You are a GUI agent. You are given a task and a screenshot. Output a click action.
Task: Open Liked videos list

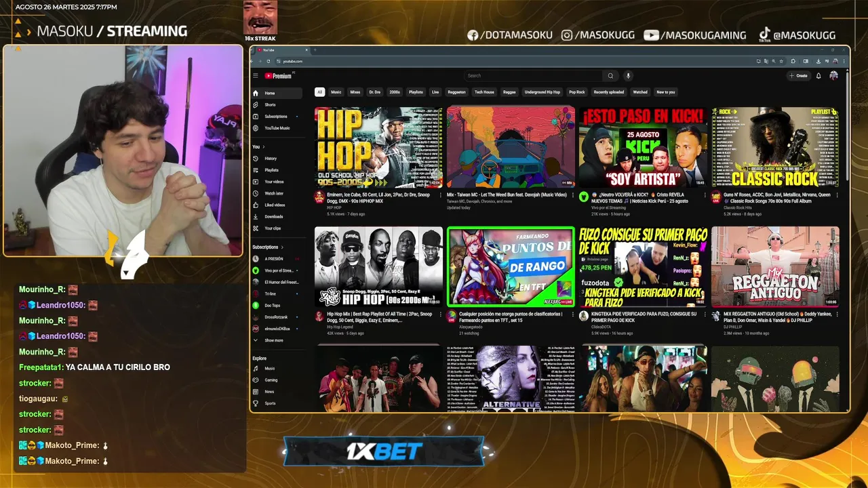point(277,205)
